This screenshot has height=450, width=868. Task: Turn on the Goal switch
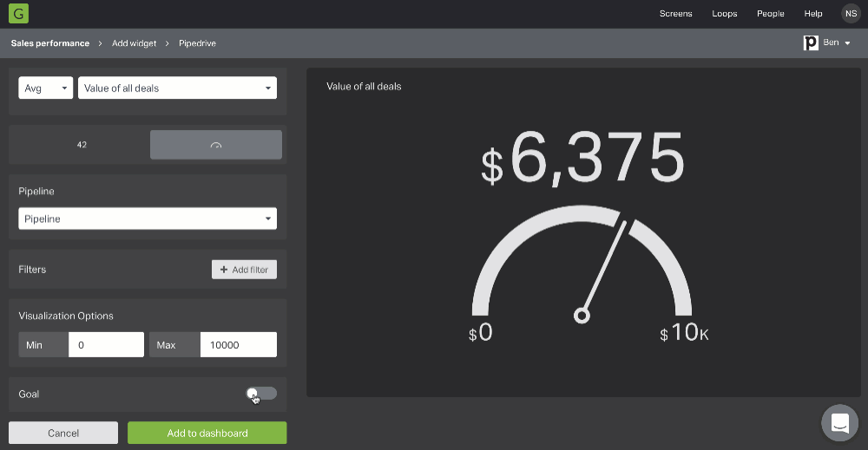point(261,394)
